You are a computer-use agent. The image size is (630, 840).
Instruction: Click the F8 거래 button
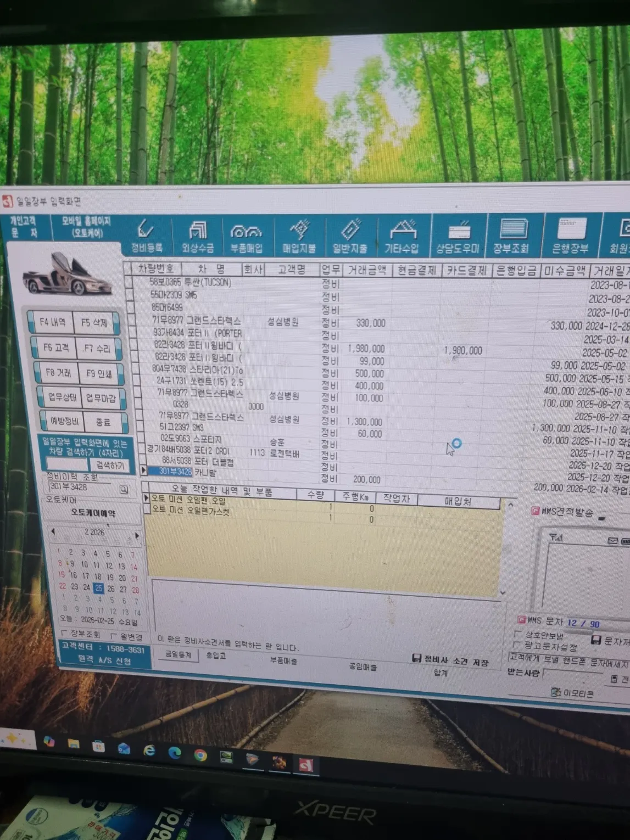click(x=58, y=373)
